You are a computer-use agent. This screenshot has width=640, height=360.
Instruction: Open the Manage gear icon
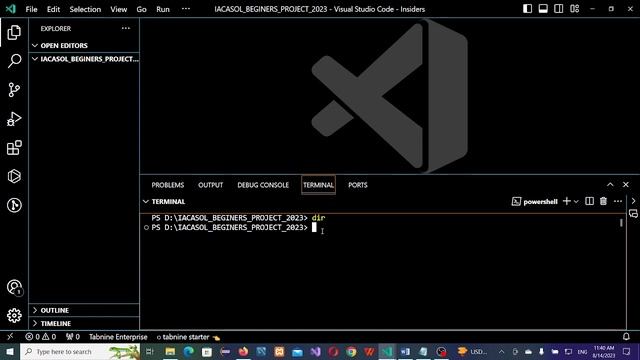click(x=14, y=316)
